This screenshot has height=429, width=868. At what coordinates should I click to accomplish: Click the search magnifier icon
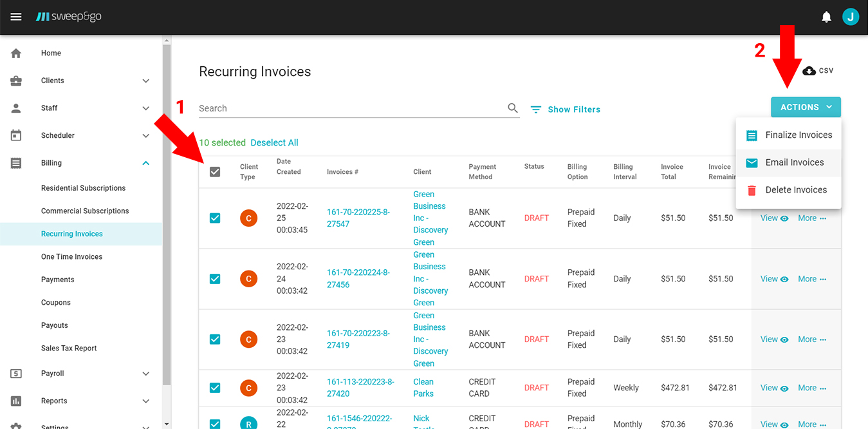pos(512,108)
